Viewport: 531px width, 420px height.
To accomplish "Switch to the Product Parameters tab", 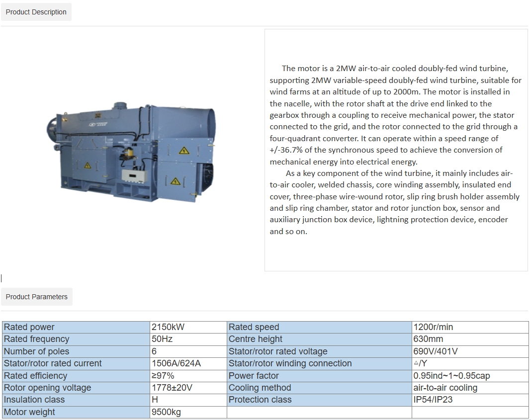I will click(x=36, y=297).
